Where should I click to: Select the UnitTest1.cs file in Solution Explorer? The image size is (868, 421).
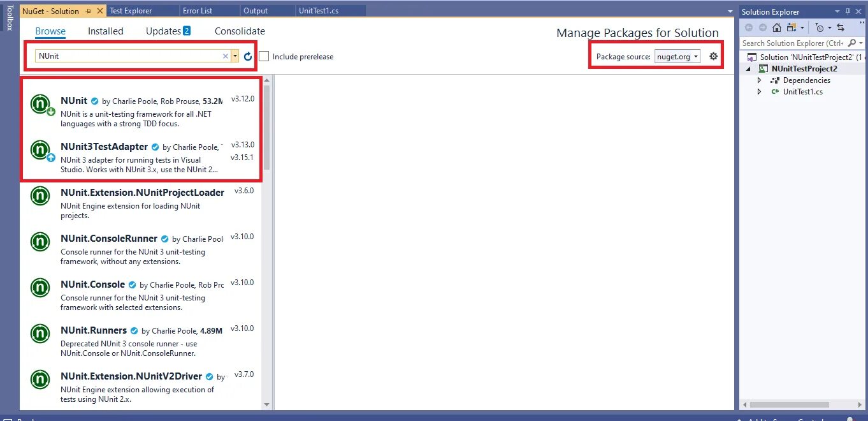802,92
